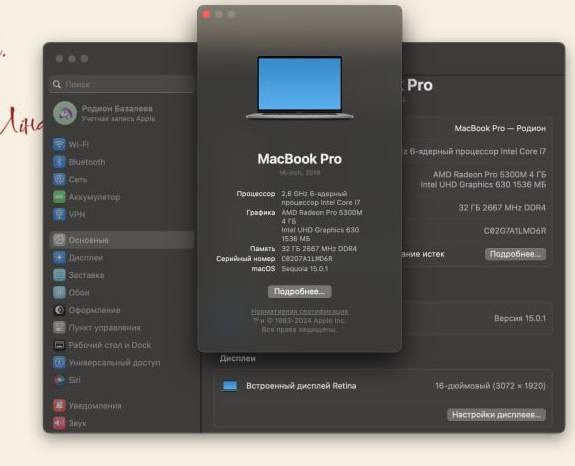Click the search magnifier icon
575x466 pixels.
point(56,84)
